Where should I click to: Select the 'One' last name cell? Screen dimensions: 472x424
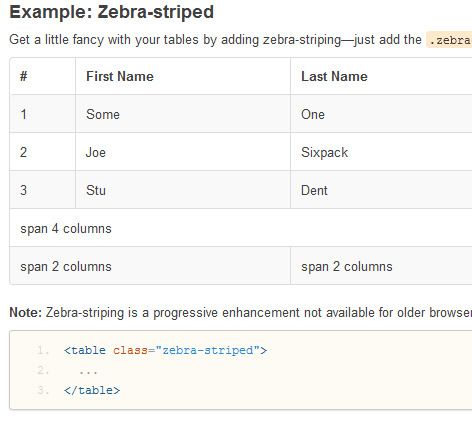[x=381, y=114]
